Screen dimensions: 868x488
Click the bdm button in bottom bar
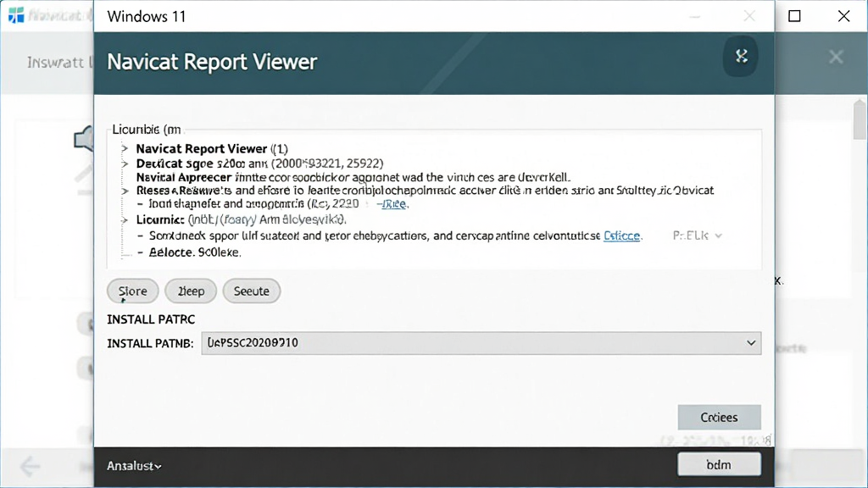click(x=719, y=465)
